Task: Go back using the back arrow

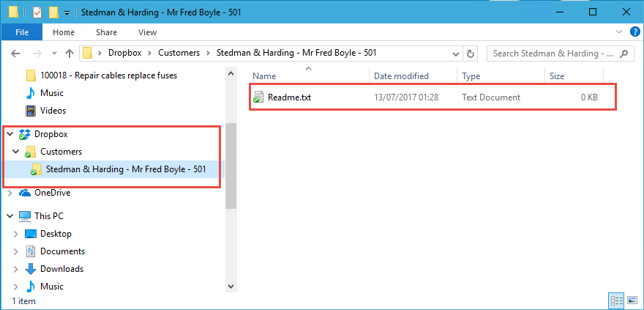Action: 16,53
